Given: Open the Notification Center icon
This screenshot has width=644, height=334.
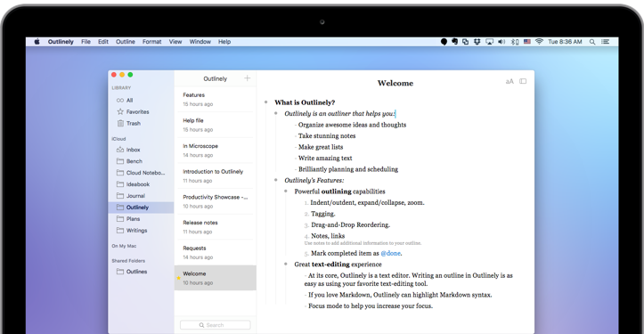Looking at the screenshot, I should 606,42.
